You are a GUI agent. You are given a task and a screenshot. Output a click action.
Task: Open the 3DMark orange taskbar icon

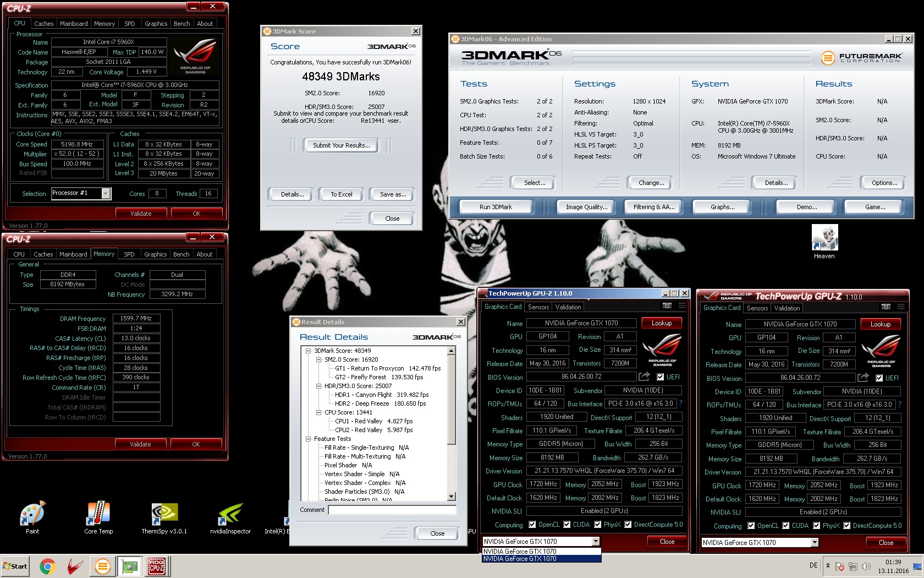(x=102, y=566)
